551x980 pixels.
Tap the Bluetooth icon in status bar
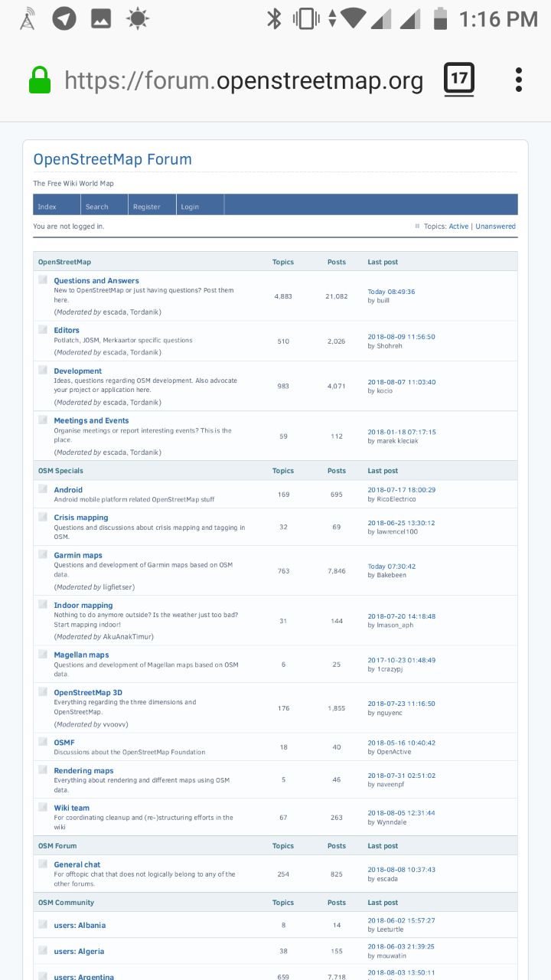tap(274, 18)
